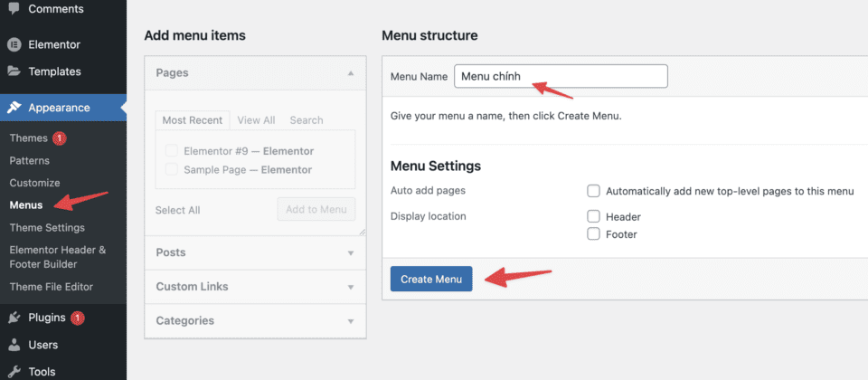Click the Elementor sidebar icon

14,44
